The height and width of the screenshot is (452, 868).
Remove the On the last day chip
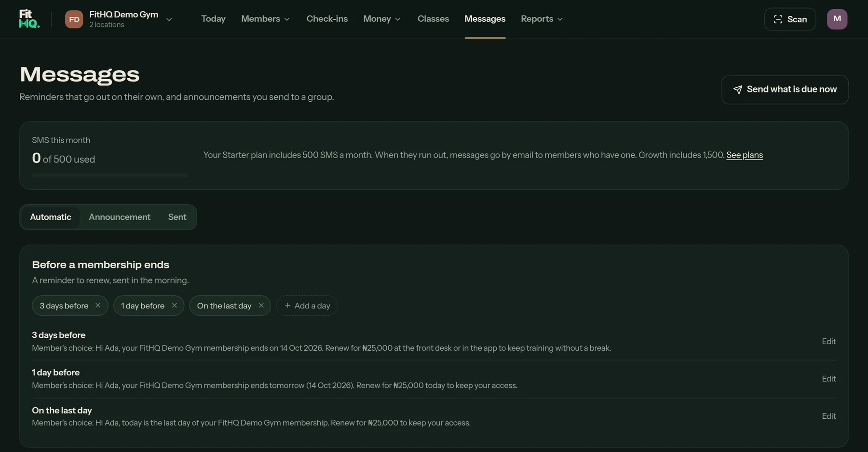pos(261,306)
